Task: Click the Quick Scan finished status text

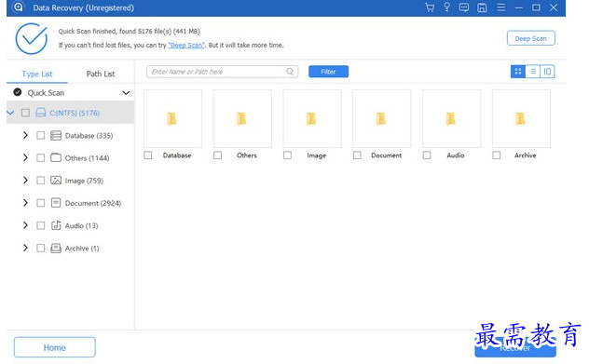Action: pos(130,31)
